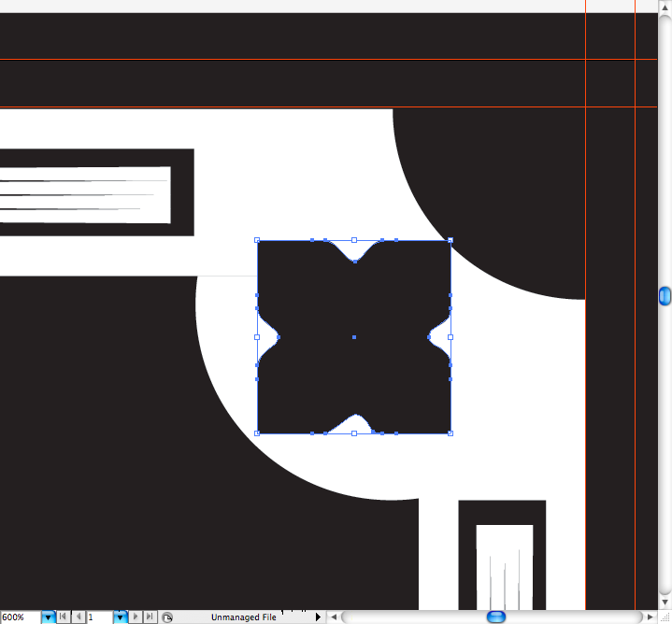Go to the first artboard
Screen dimensions: 672x624
tap(63, 617)
